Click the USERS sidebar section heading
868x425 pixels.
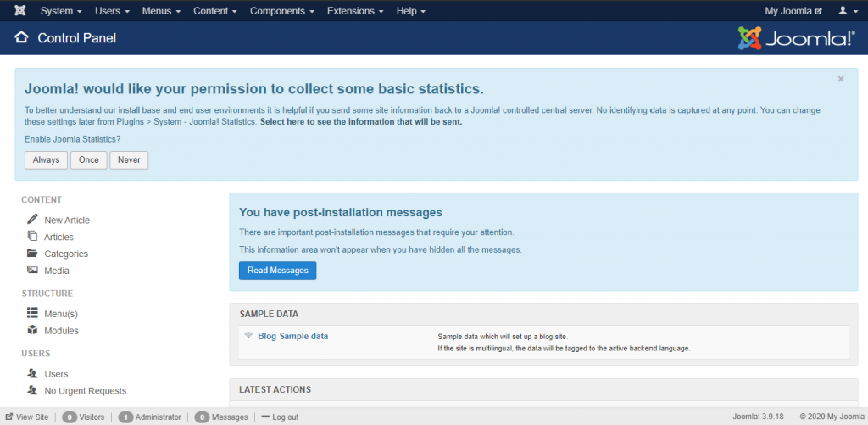click(36, 353)
